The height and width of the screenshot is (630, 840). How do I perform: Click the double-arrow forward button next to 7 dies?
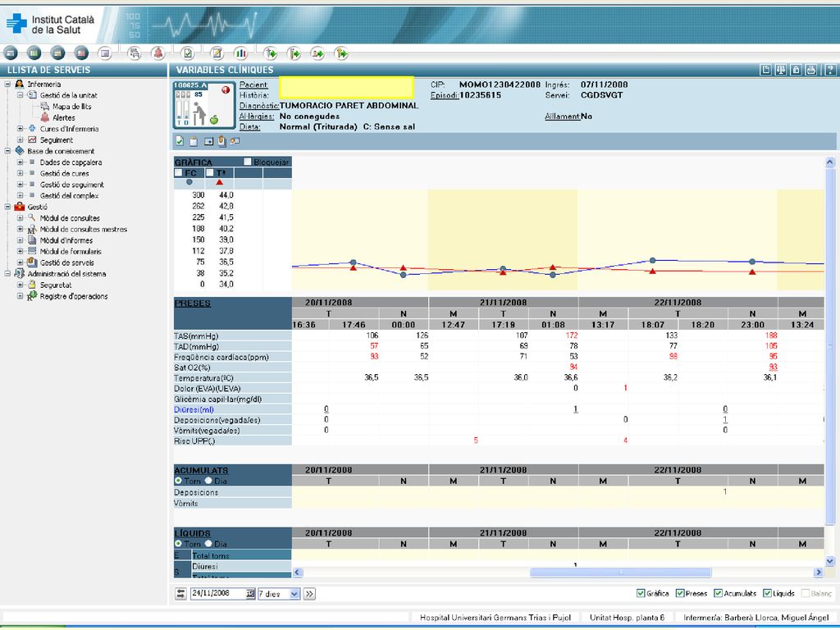click(x=309, y=594)
